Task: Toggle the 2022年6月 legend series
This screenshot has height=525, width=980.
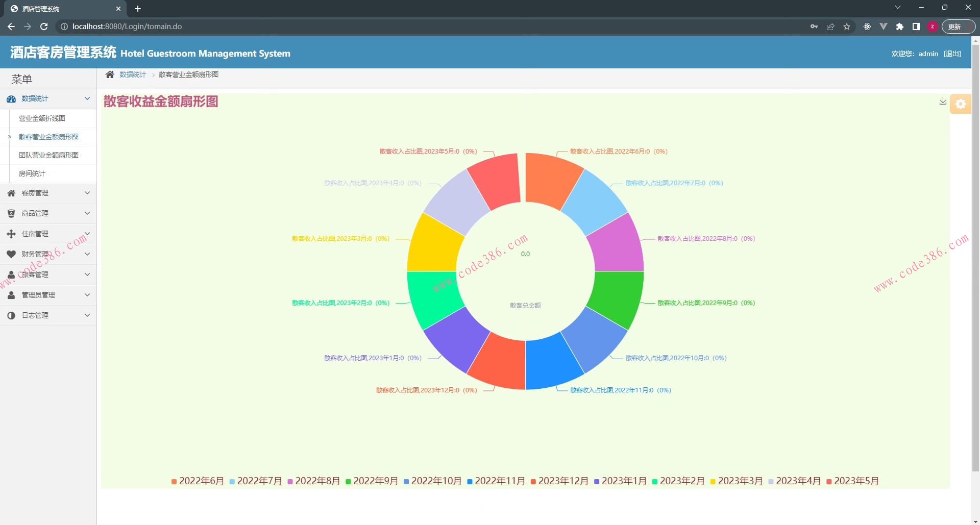Action: pos(198,481)
